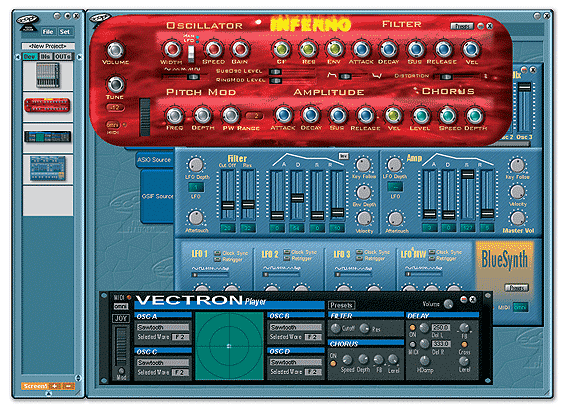Open the BlueSynth Presets button
Screen dimensions: 567x413
(516, 288)
